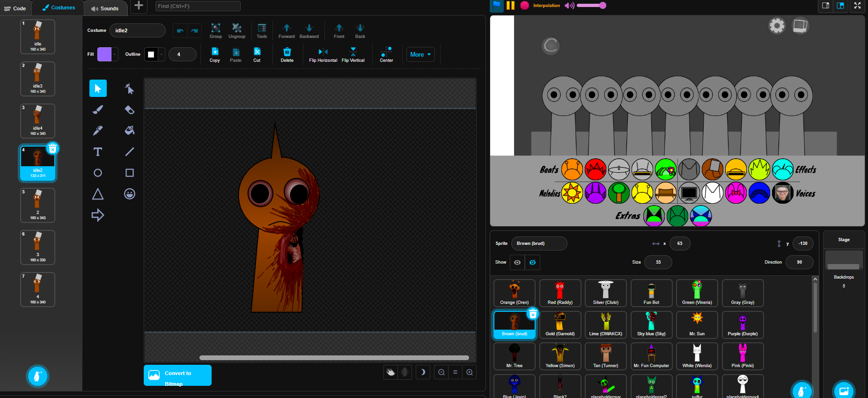
Task: Select the Eraser tool
Action: (x=130, y=110)
